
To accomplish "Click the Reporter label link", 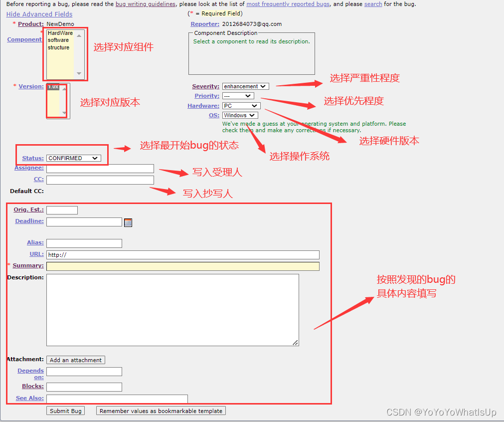I will (x=205, y=24).
